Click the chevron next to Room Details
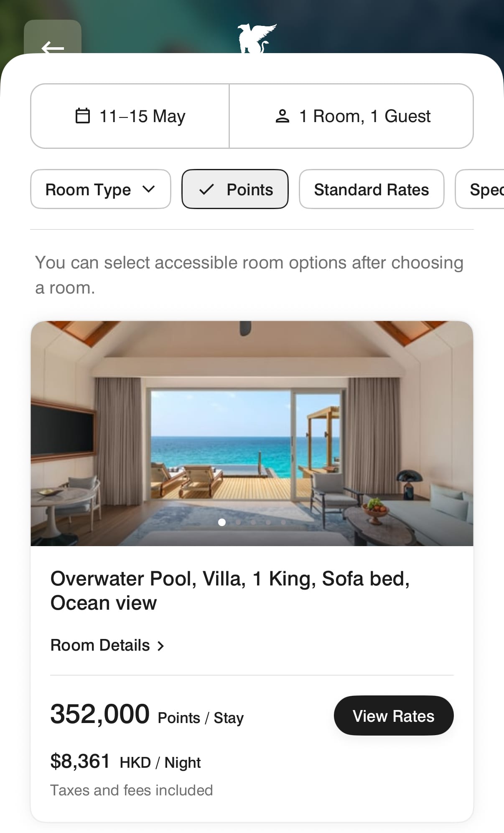Viewport: 504px width, 833px height. click(160, 646)
